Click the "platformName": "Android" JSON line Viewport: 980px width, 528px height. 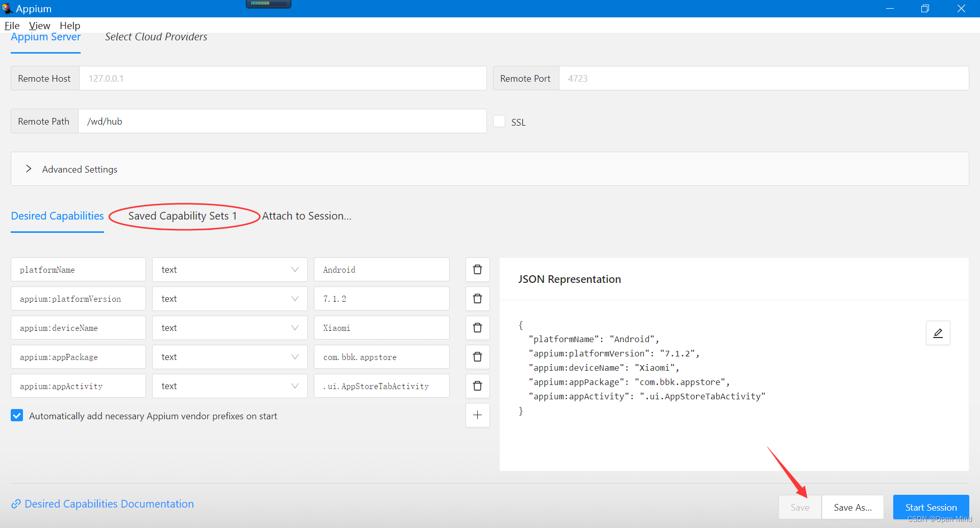594,339
